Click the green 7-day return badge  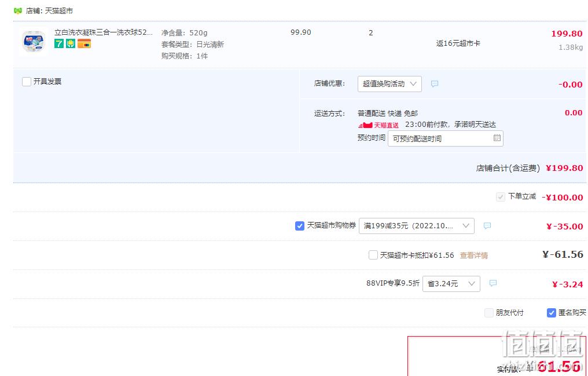[59, 43]
